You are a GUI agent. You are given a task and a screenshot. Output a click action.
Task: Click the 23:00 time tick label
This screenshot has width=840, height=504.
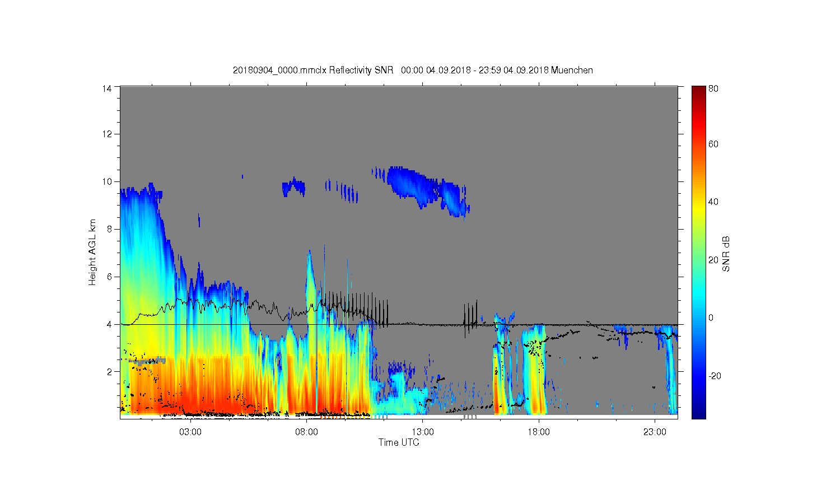tap(655, 432)
